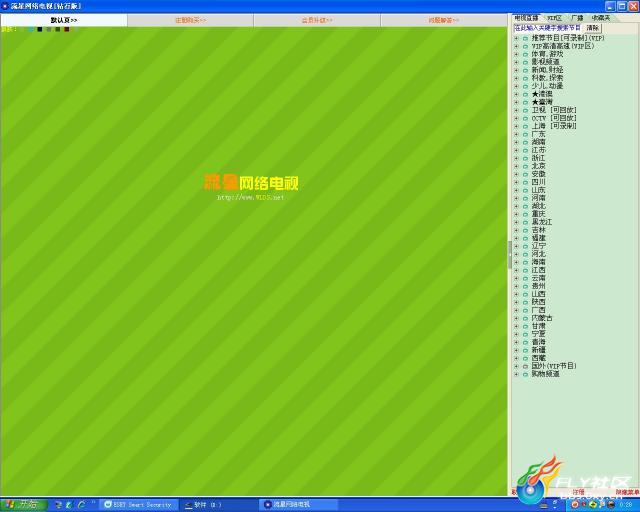The height and width of the screenshot is (512, 640).
Task: Click the 流星网络电视 taskbar button
Action: click(298, 505)
